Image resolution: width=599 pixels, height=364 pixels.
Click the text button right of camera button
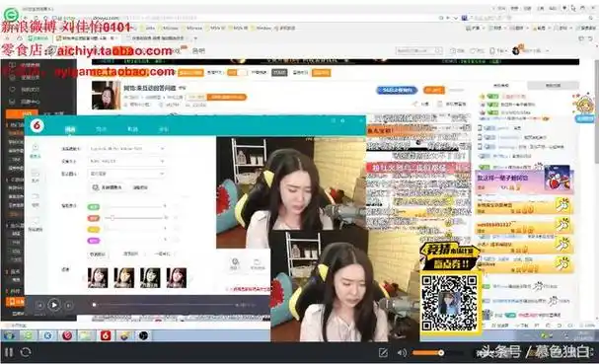point(140,187)
